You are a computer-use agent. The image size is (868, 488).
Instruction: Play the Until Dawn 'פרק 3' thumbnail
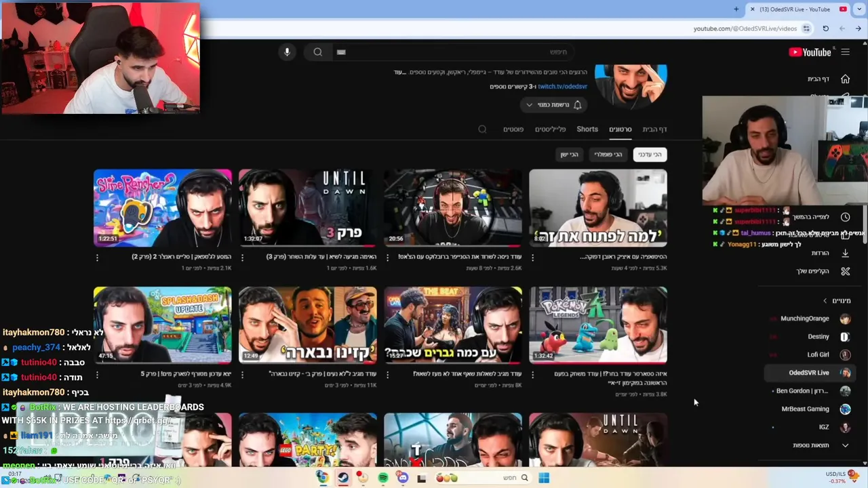(x=308, y=208)
